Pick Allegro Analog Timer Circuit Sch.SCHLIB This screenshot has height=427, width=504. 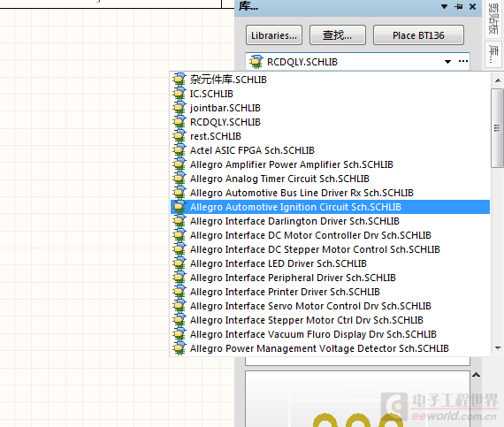point(330,179)
